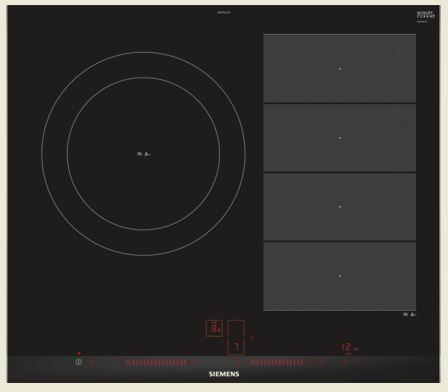Tap the inner ring of round cooking zone

pos(143,78)
